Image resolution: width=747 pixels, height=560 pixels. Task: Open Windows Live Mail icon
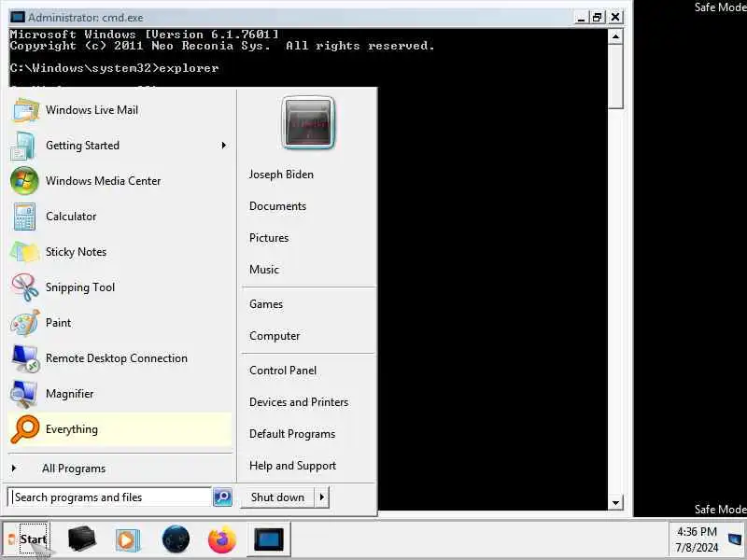click(26, 110)
